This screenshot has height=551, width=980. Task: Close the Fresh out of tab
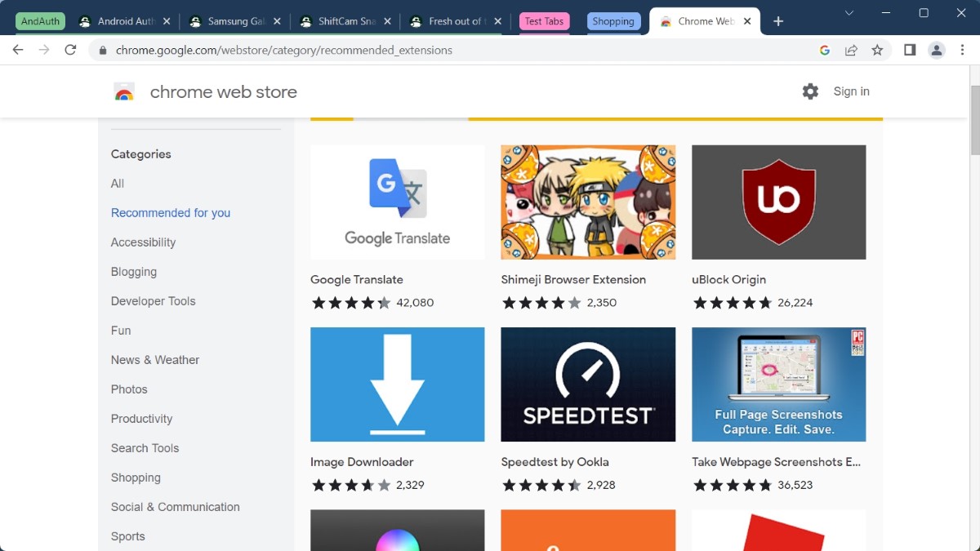497,21
